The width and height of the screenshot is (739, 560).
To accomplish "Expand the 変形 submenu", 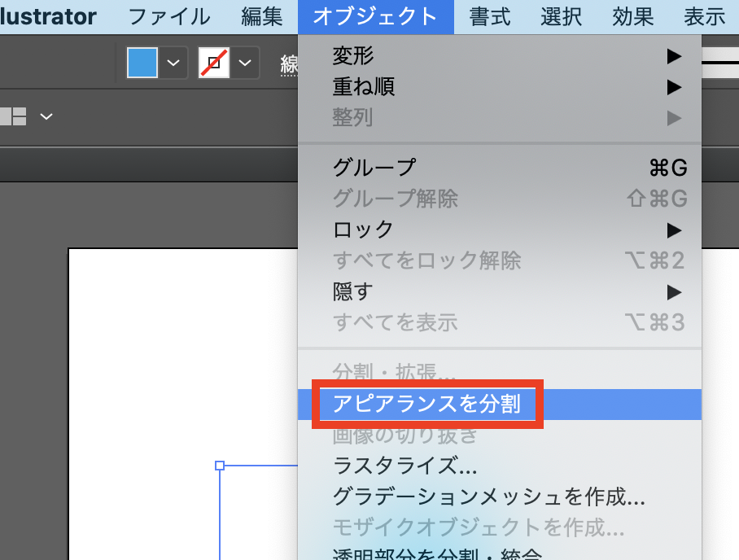I will pyautogui.click(x=353, y=56).
